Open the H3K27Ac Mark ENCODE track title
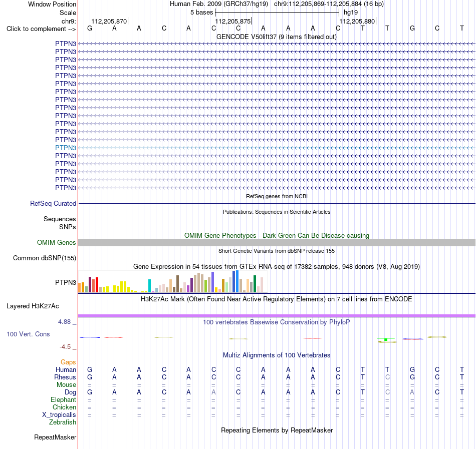This screenshot has width=476, height=449. coord(277,299)
